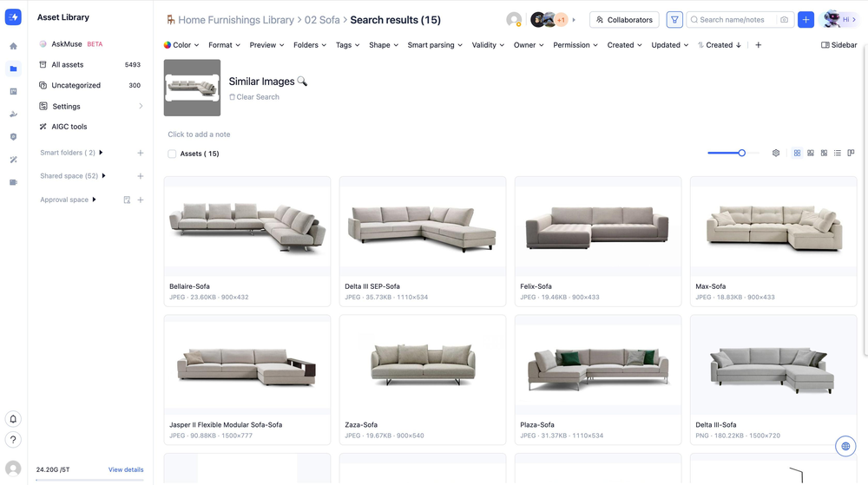Open the filter panel icon
868x485 pixels.
tap(674, 20)
